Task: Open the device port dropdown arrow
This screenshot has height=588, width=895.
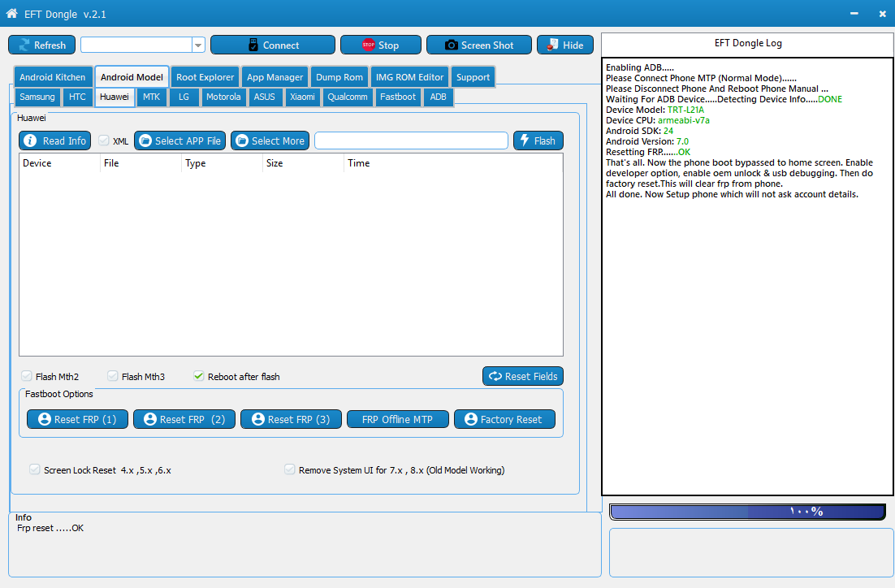Action: point(198,45)
